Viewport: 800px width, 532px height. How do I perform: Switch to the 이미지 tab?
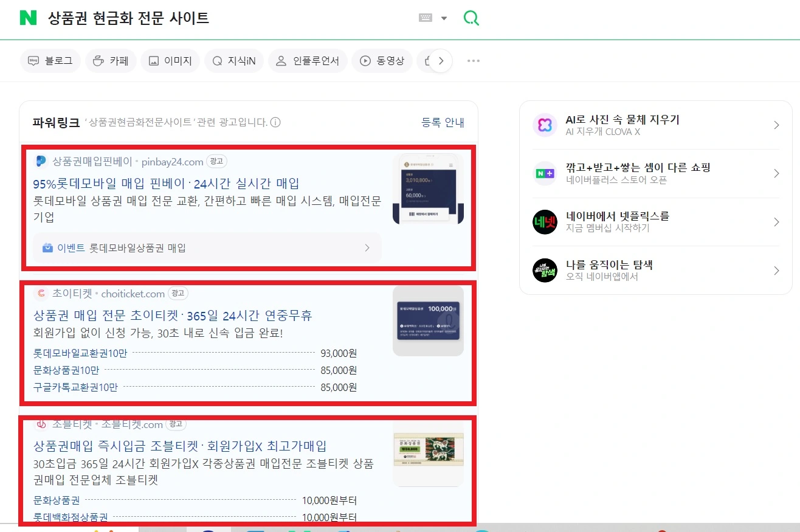coord(170,61)
